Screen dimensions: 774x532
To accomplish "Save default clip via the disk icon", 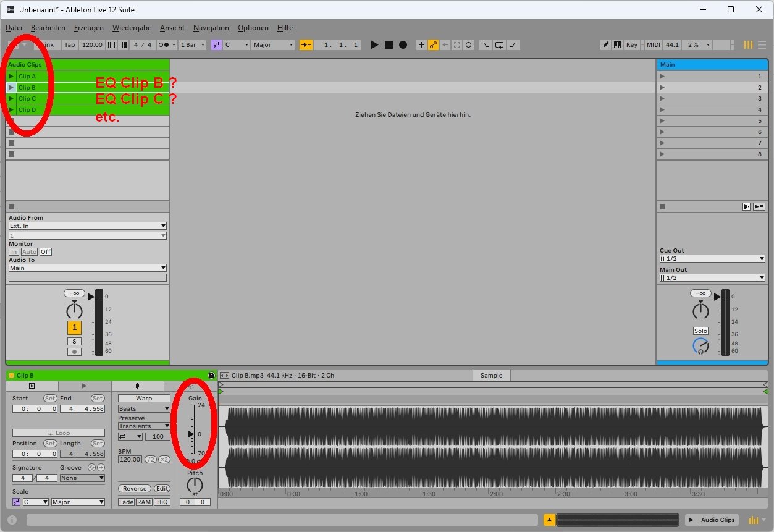I will coord(211,375).
